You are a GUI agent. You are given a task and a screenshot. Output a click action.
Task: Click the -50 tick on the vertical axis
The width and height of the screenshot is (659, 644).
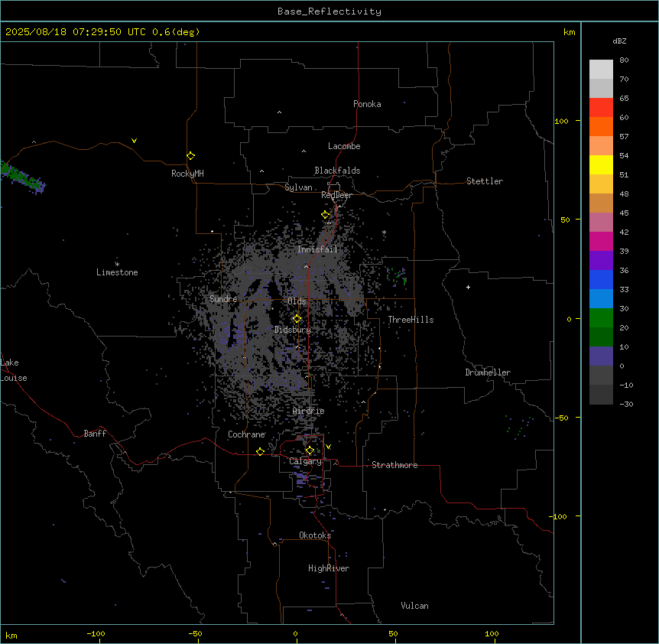(x=561, y=418)
